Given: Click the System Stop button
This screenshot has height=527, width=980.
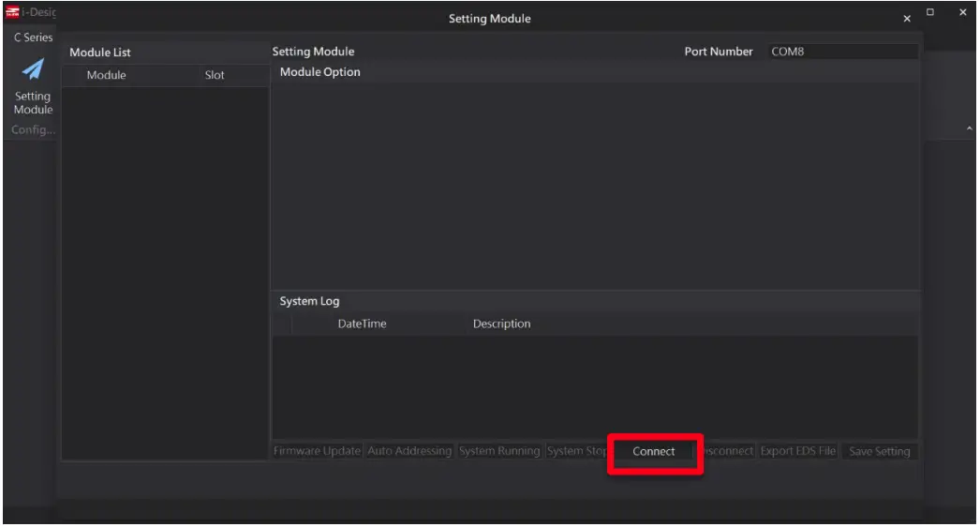Looking at the screenshot, I should pyautogui.click(x=576, y=451).
